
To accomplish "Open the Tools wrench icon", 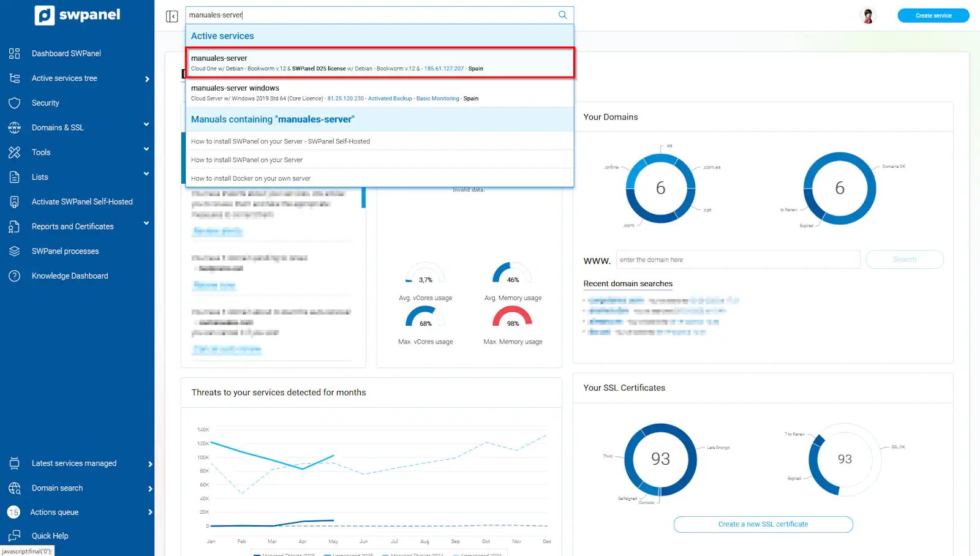I will [x=15, y=152].
